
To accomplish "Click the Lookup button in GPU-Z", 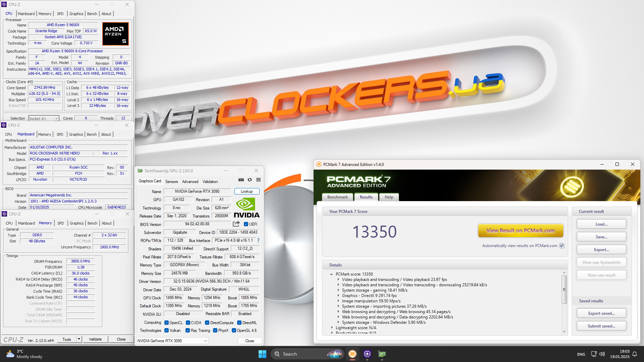I will pos(247,191).
